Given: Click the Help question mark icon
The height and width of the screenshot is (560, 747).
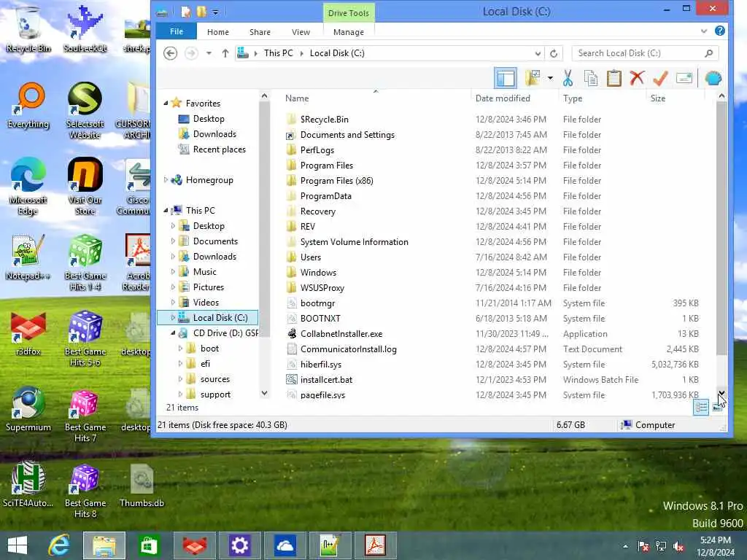Looking at the screenshot, I should [x=720, y=31].
